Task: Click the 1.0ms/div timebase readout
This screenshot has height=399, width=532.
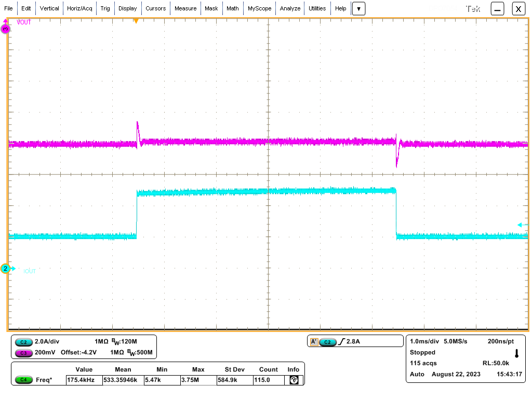Action: (424, 341)
